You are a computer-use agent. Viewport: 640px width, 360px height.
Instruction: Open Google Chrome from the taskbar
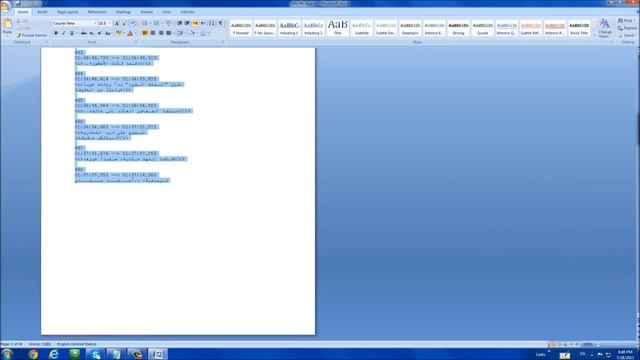coord(33,354)
